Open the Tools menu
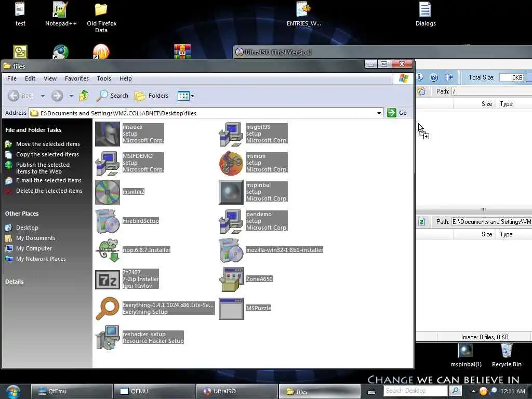Image resolution: width=532 pixels, height=399 pixels. coord(104,78)
